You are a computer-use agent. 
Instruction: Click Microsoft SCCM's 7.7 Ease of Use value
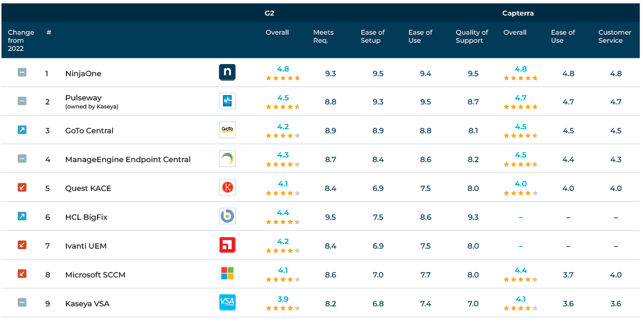click(x=426, y=275)
